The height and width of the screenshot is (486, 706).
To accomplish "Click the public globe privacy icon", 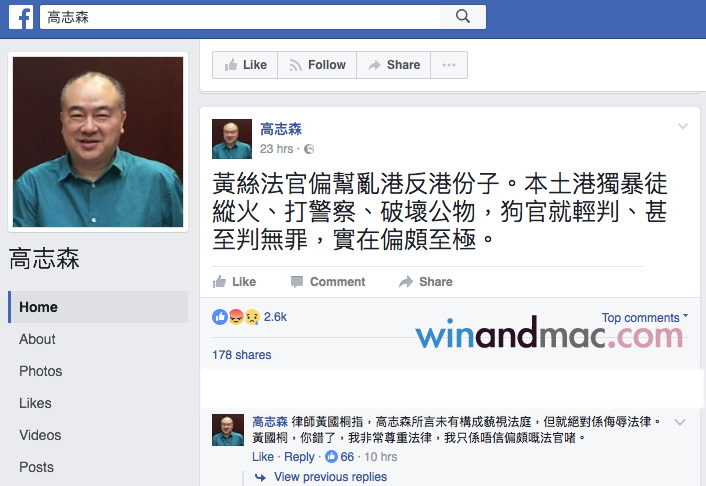I will click(x=309, y=149).
